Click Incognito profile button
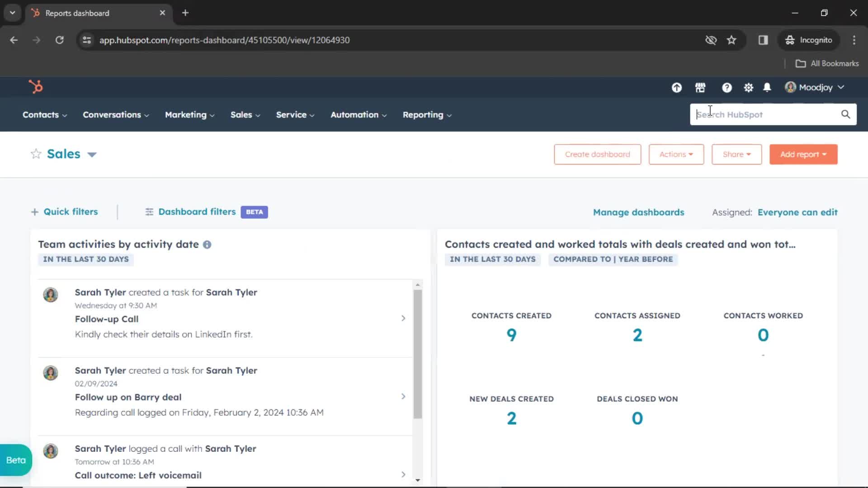The width and height of the screenshot is (868, 488). 809,40
